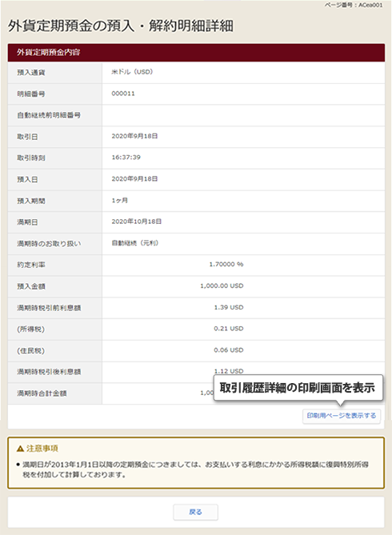Click the 取引日 value 2020年9月18日
Image resolution: width=392 pixels, height=535 pixels.
(x=134, y=136)
